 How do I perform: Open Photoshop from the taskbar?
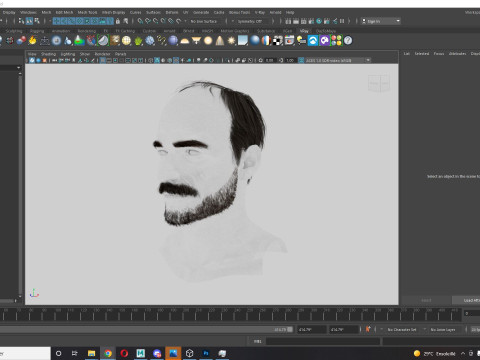(x=206, y=353)
